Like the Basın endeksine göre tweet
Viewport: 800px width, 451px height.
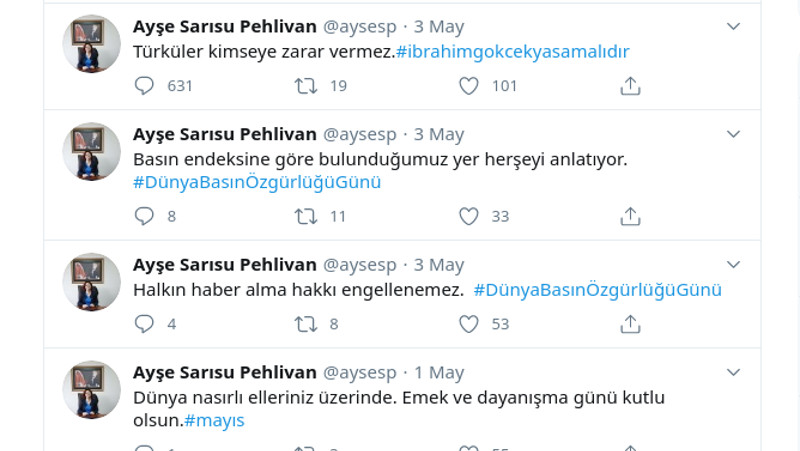coord(469,216)
